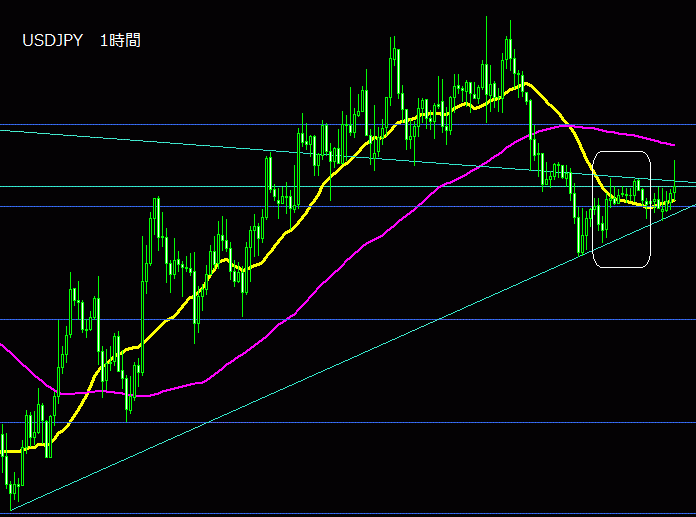Click the USDJPY 1時間 chart label
The image size is (696, 517).
tap(81, 40)
